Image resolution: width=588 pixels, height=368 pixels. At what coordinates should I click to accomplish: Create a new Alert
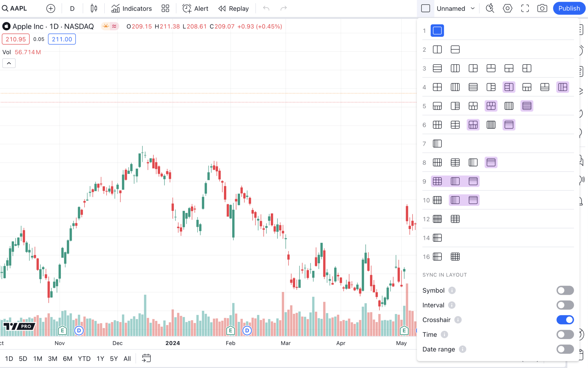pyautogui.click(x=195, y=8)
